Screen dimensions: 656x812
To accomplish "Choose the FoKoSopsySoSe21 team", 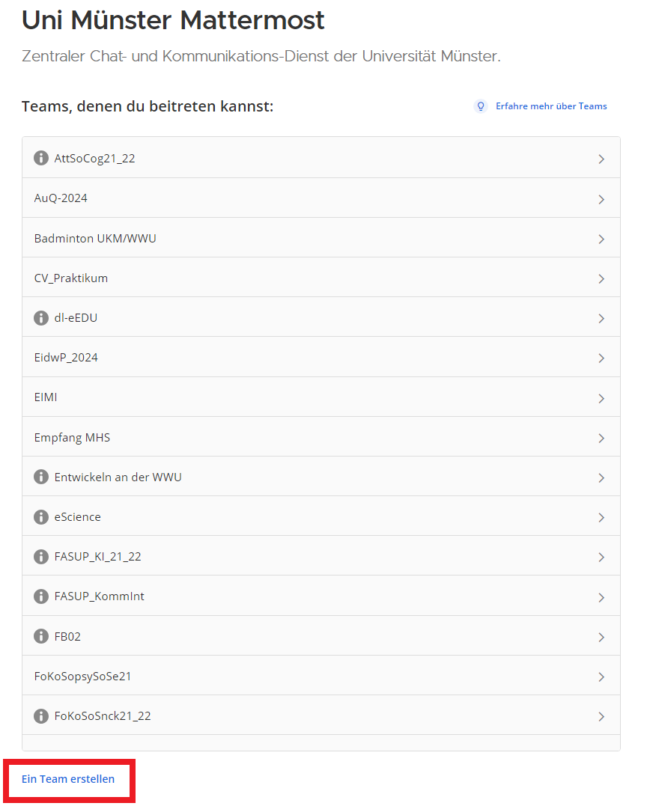I will click(82, 676).
